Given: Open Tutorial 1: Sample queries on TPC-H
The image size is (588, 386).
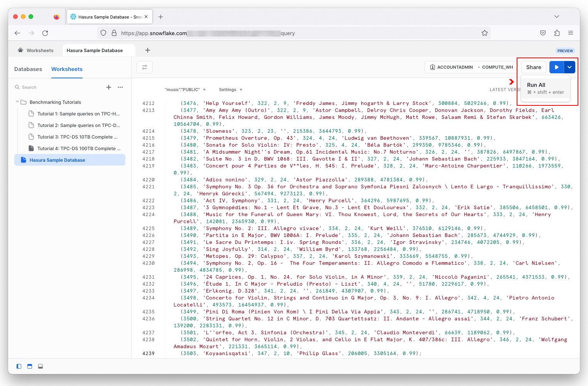Looking at the screenshot, I should tap(79, 113).
